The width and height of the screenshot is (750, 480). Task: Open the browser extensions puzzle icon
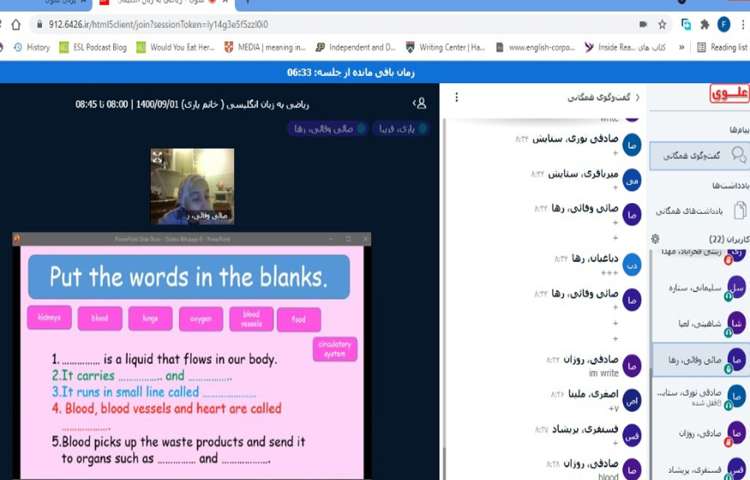[x=705, y=24]
